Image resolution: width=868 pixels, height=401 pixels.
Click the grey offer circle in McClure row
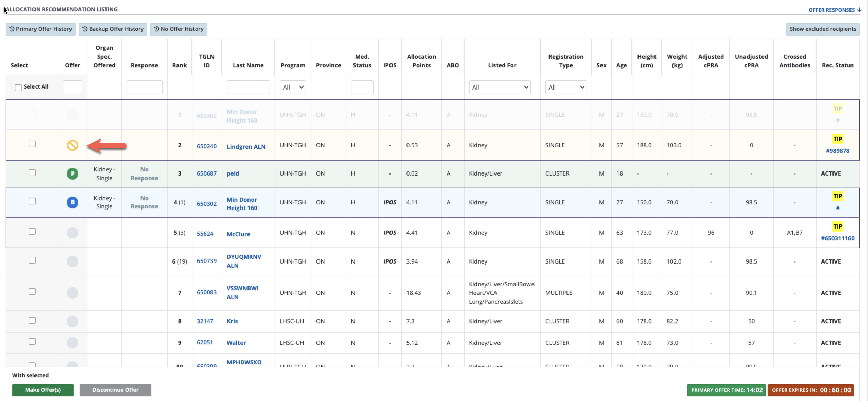[73, 232]
